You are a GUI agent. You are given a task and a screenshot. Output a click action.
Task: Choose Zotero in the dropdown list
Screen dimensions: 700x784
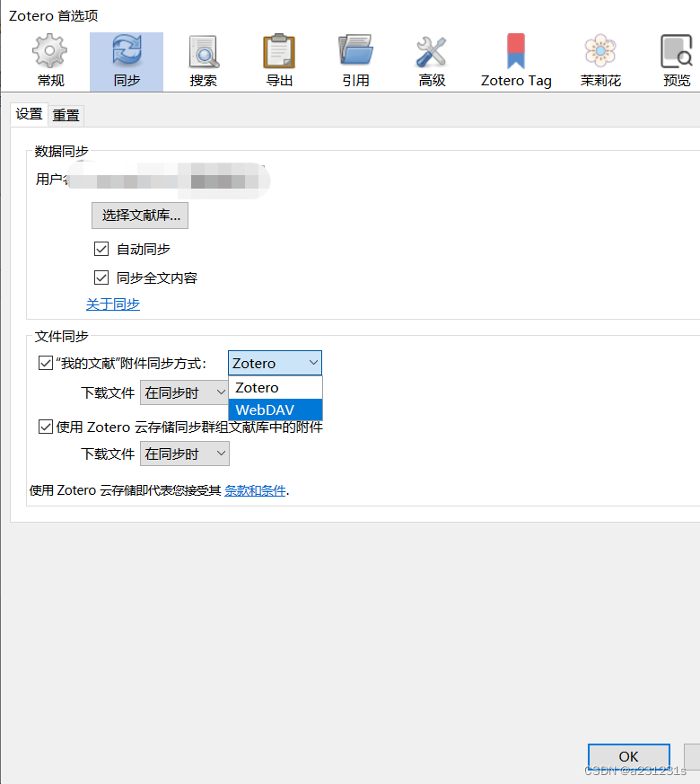(276, 387)
